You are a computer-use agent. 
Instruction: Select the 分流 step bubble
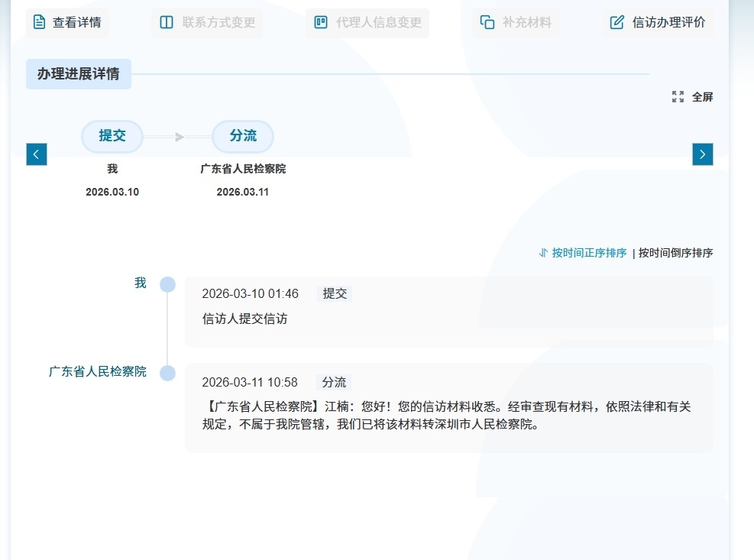[x=243, y=136]
